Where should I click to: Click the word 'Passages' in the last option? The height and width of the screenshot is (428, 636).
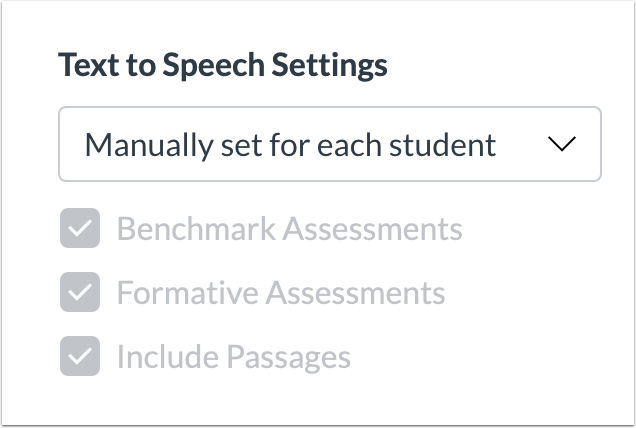point(288,358)
